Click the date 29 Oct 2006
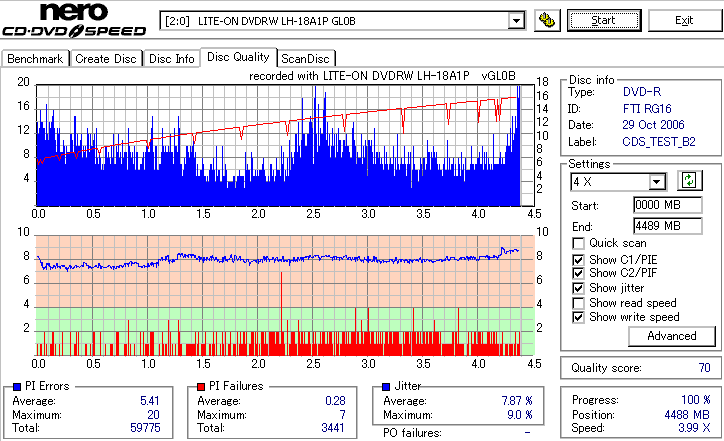 coord(653,125)
